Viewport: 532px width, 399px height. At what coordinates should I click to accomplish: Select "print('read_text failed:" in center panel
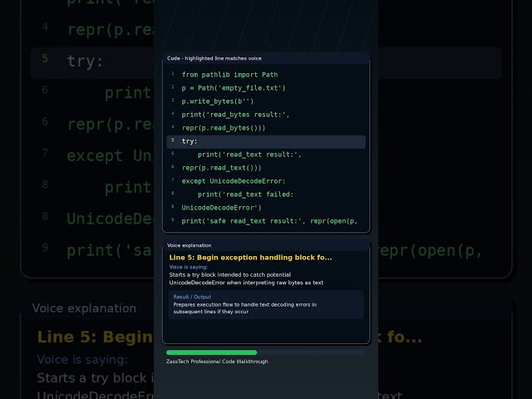point(245,195)
